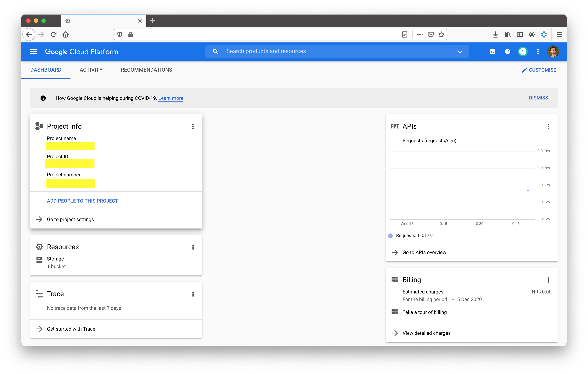The height and width of the screenshot is (374, 588).
Task: Click the help question mark icon
Action: tap(507, 51)
